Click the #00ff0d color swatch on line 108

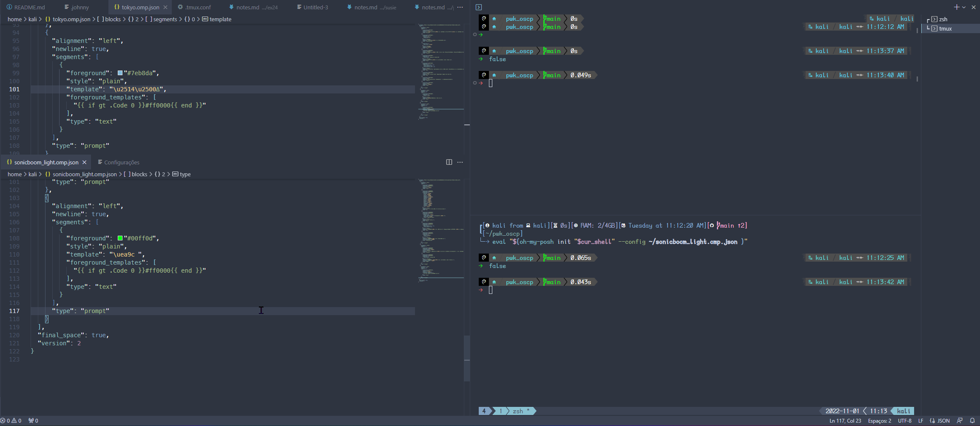(x=120, y=238)
